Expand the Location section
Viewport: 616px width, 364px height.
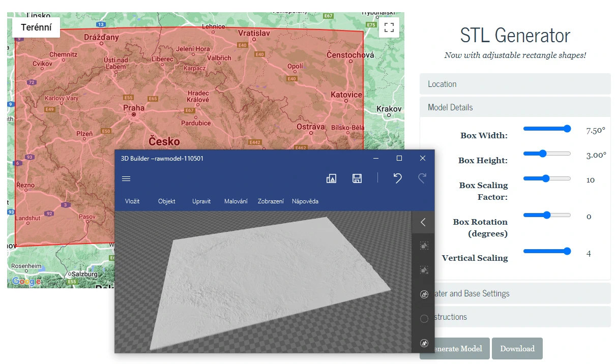[515, 84]
